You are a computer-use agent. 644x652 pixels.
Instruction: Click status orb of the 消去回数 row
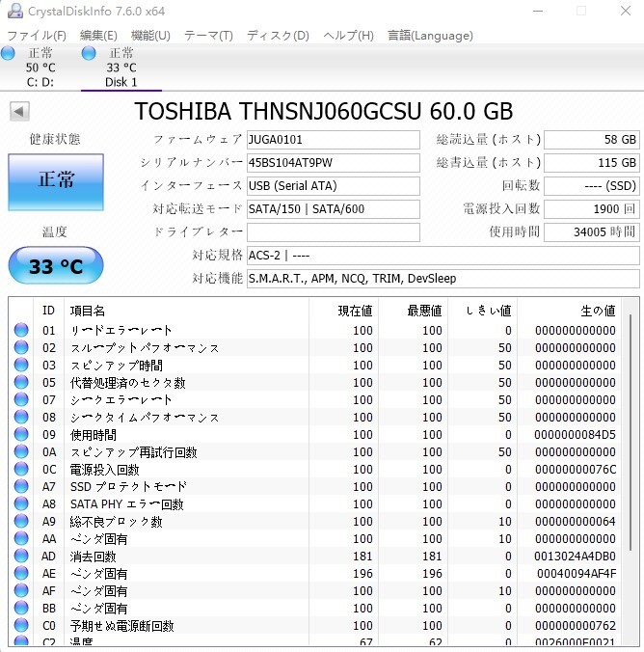21,557
